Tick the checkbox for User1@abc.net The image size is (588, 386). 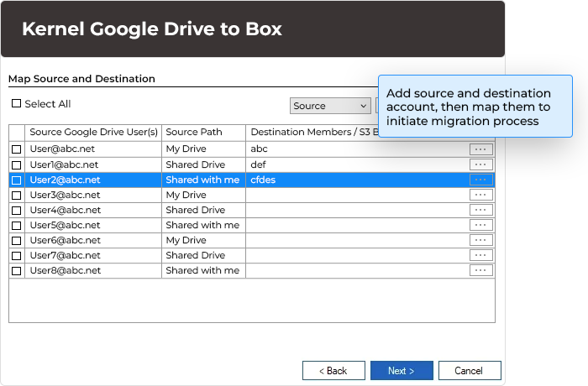click(x=17, y=165)
